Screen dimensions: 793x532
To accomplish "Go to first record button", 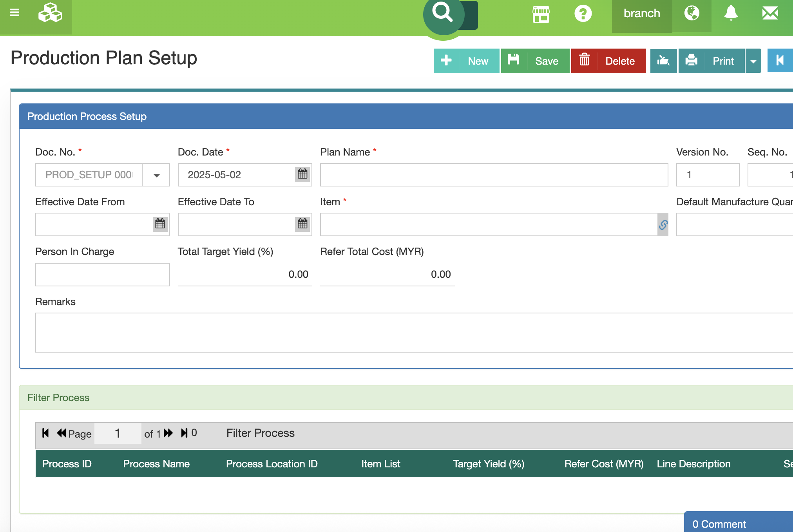I will [x=780, y=61].
